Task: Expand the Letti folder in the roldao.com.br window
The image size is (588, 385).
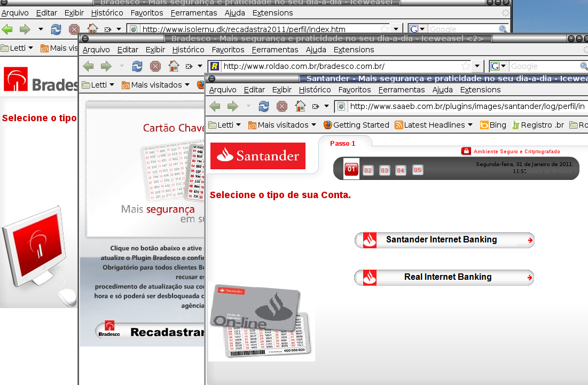Action: click(98, 85)
